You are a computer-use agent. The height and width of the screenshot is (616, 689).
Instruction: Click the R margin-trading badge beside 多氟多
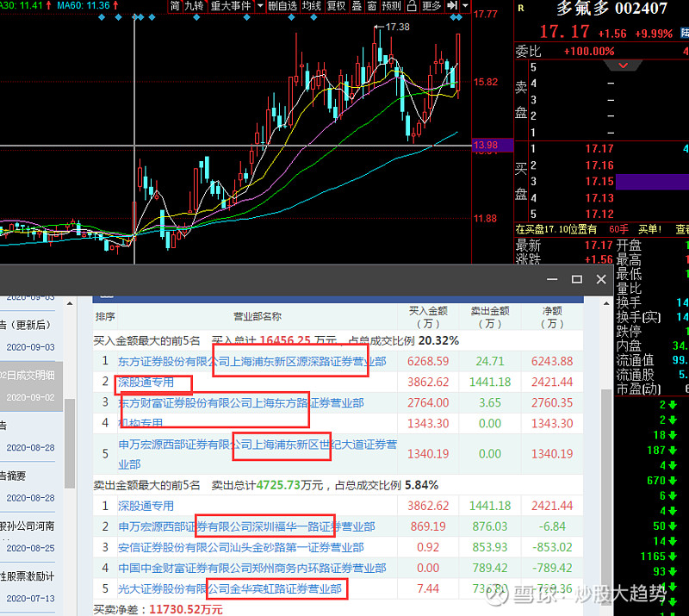pyautogui.click(x=521, y=8)
